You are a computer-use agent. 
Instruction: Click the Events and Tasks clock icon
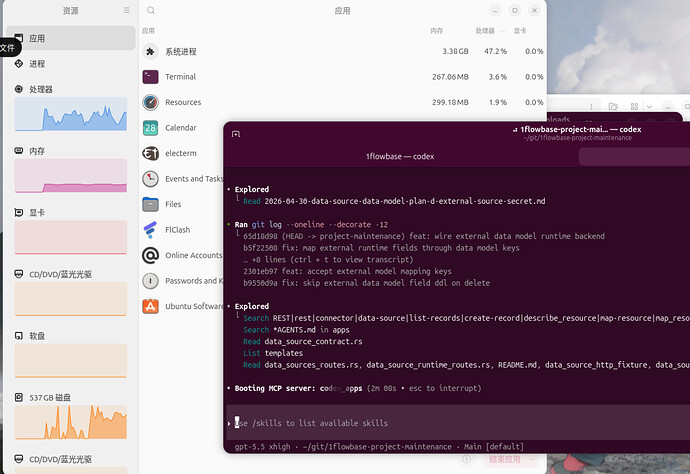coord(150,179)
